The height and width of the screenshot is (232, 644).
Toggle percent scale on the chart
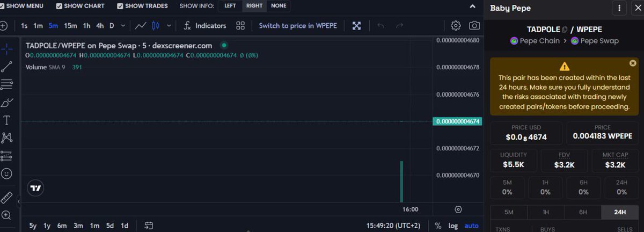(x=438, y=226)
